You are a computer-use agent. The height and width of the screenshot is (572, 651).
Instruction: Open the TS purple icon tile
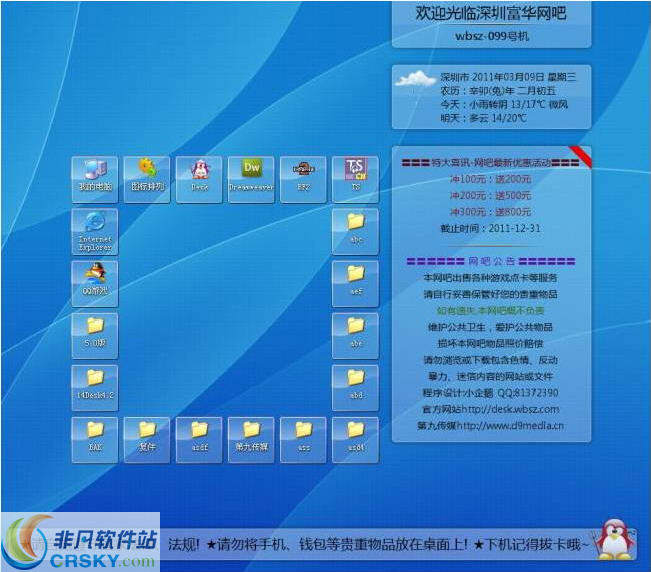[x=356, y=180]
